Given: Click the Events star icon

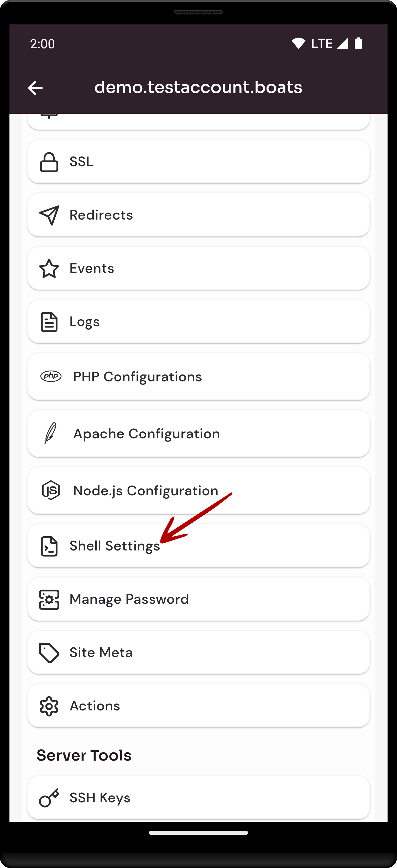Looking at the screenshot, I should click(x=49, y=269).
